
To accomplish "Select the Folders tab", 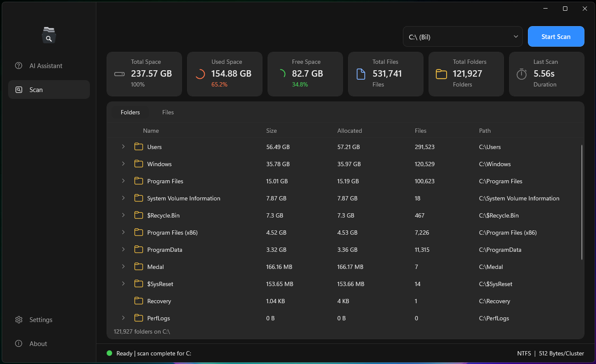I will [x=130, y=112].
